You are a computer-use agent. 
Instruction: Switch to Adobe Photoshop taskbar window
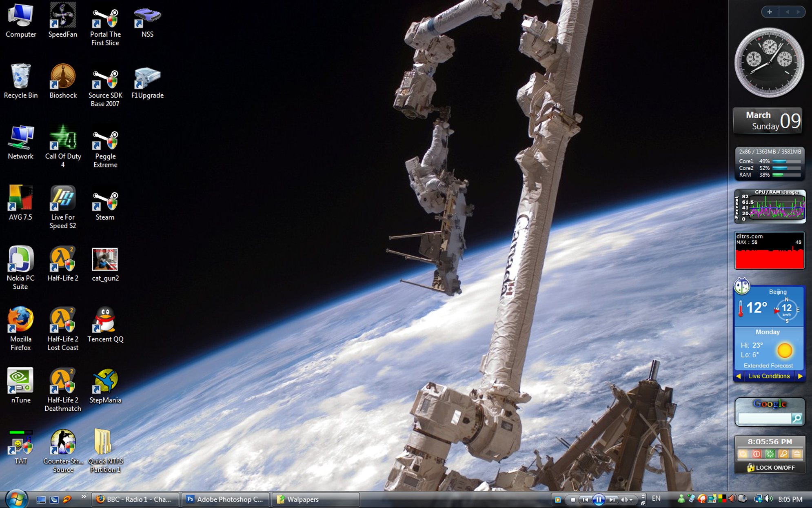tap(225, 499)
